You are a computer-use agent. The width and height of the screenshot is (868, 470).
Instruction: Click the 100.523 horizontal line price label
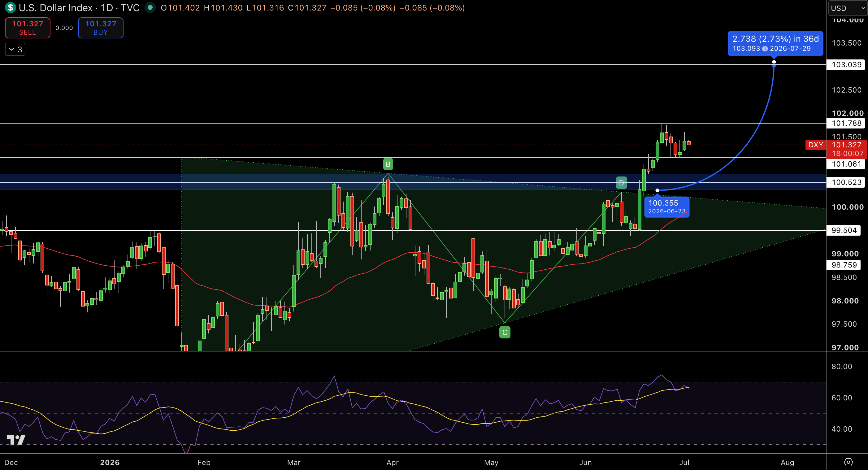[846, 182]
